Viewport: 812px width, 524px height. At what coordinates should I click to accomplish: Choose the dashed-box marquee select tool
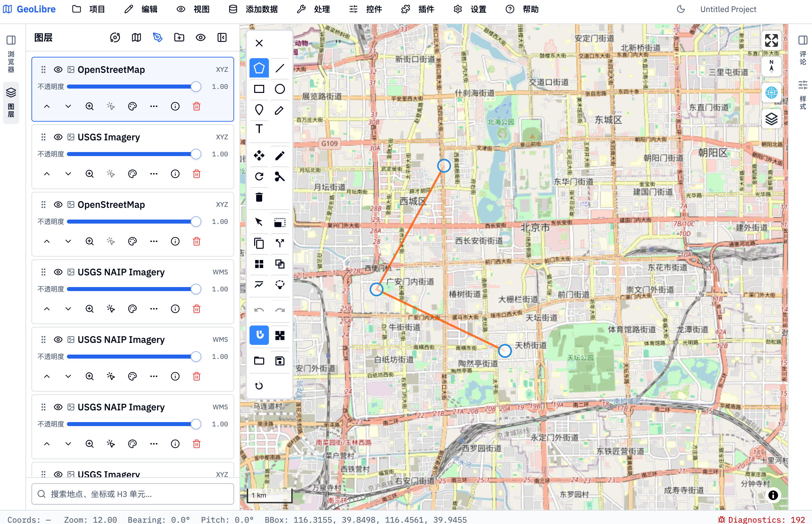pos(280,223)
